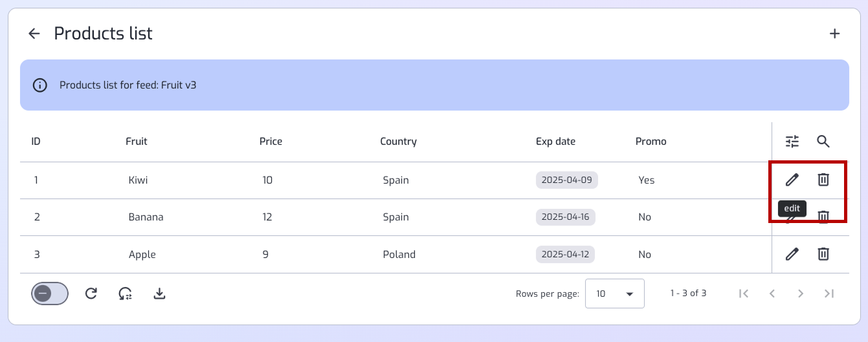Click the Exp date column header
The image size is (868, 342).
point(555,141)
